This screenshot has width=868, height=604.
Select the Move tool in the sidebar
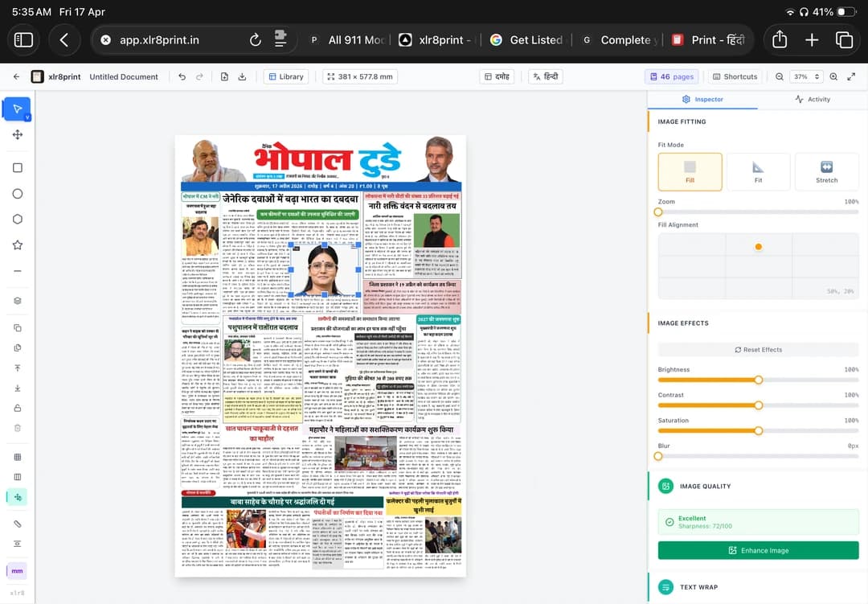17,135
